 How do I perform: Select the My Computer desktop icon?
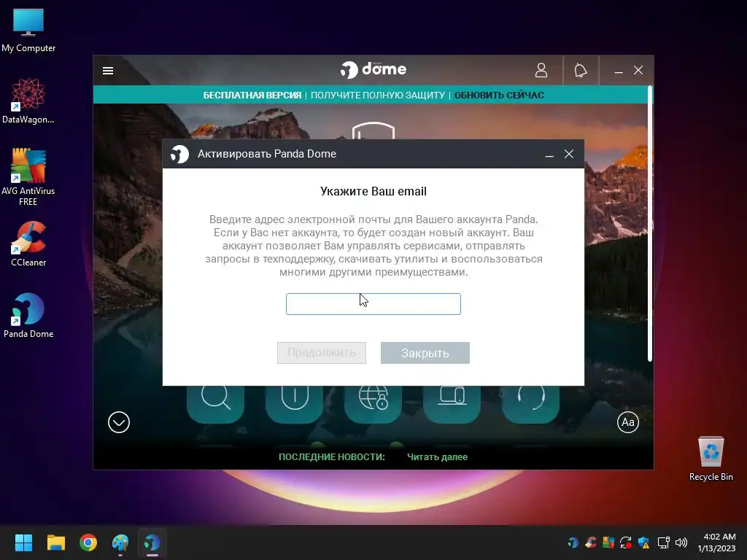(28, 31)
